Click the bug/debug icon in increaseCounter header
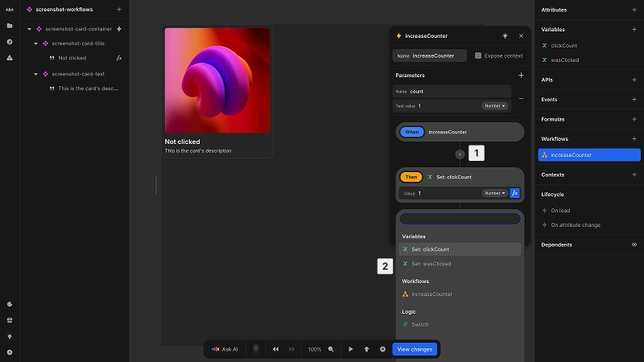The width and height of the screenshot is (644, 362). click(505, 35)
